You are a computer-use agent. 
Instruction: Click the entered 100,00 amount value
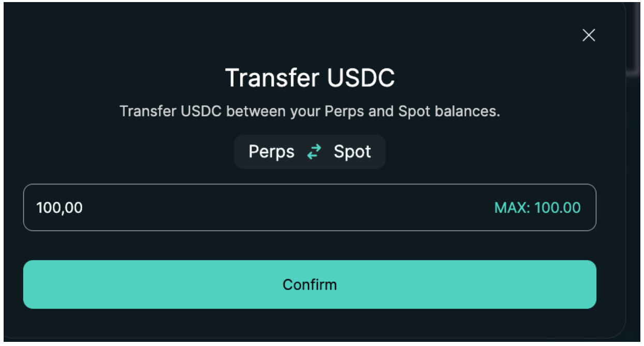click(60, 208)
